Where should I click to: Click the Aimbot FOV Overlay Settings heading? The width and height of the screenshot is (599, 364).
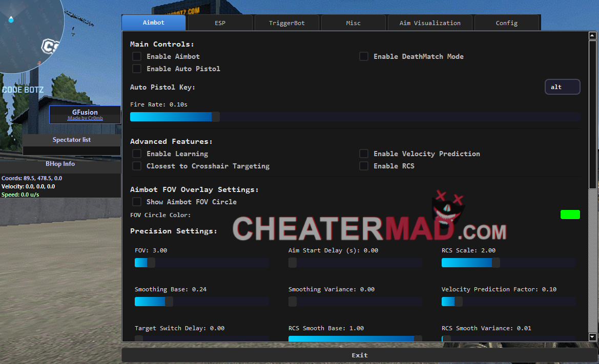(194, 189)
